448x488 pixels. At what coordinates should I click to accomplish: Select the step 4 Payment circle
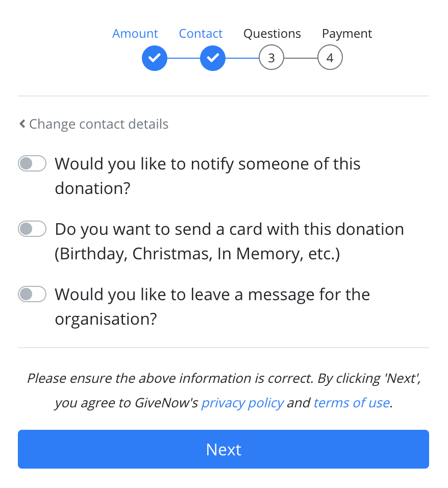(330, 58)
